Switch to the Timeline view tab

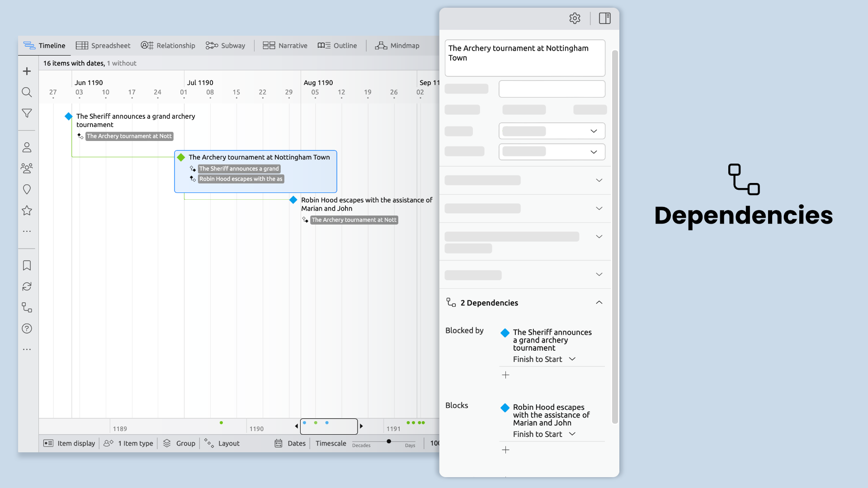click(x=44, y=46)
